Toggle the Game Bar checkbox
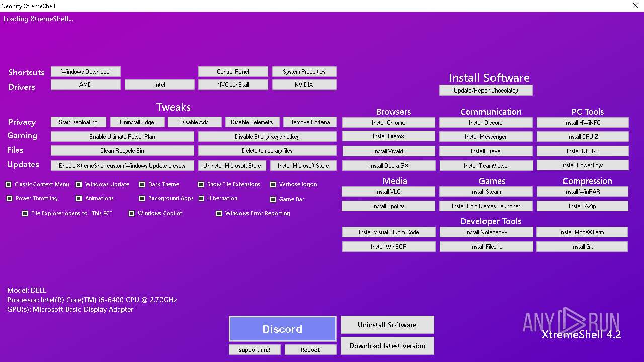Viewport: 644px width, 362px height. 273,200
